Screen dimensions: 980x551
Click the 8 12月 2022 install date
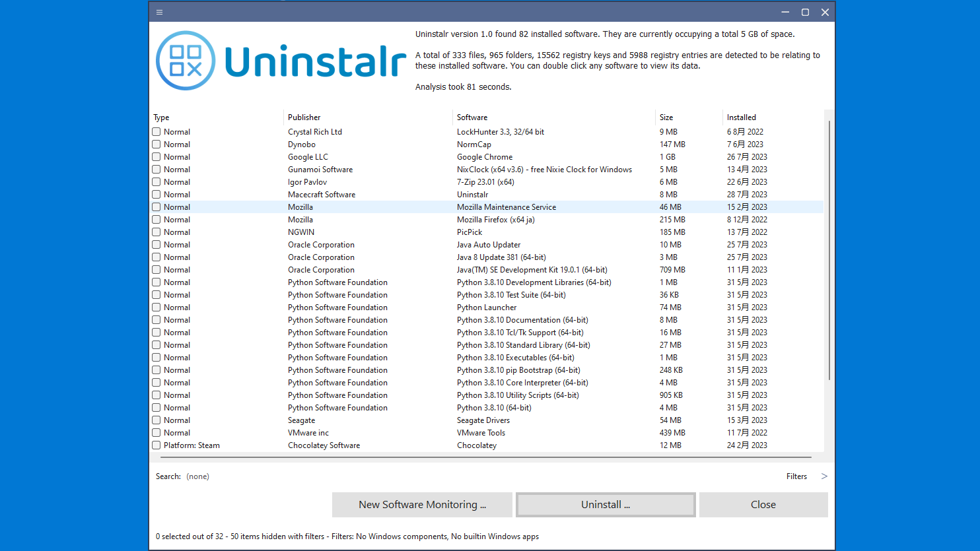pyautogui.click(x=747, y=220)
